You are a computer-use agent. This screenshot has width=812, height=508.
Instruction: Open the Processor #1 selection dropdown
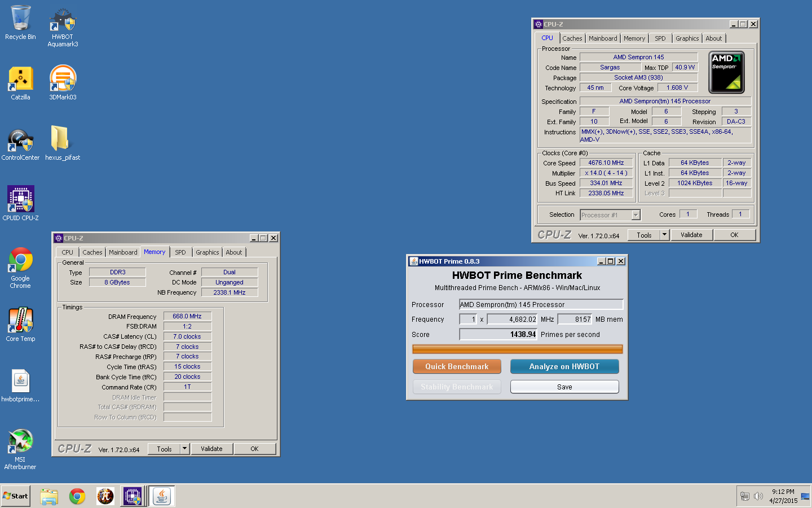point(610,215)
